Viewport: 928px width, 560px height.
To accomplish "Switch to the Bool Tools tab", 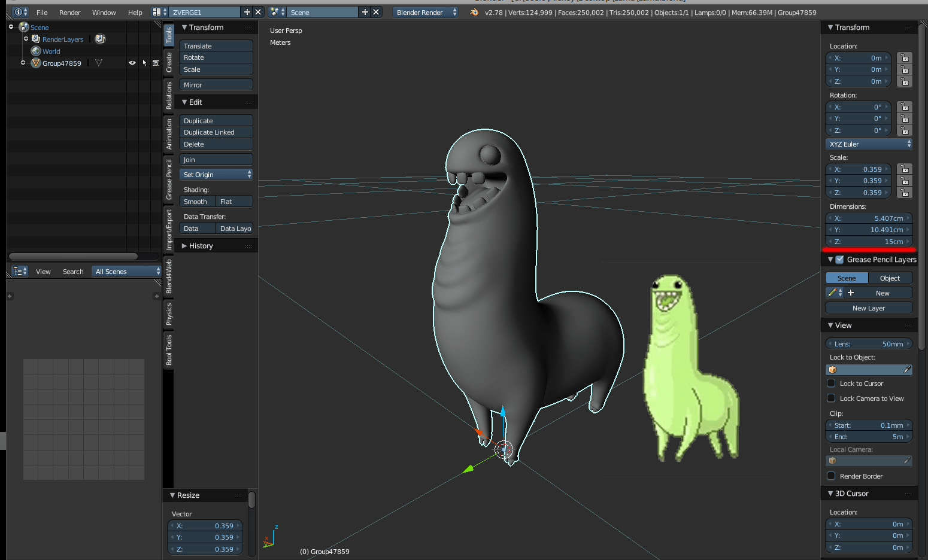I will pos(169,349).
